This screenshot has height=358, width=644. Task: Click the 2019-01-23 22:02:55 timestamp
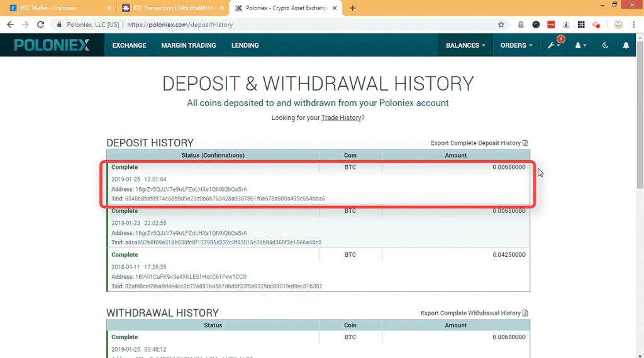click(139, 223)
